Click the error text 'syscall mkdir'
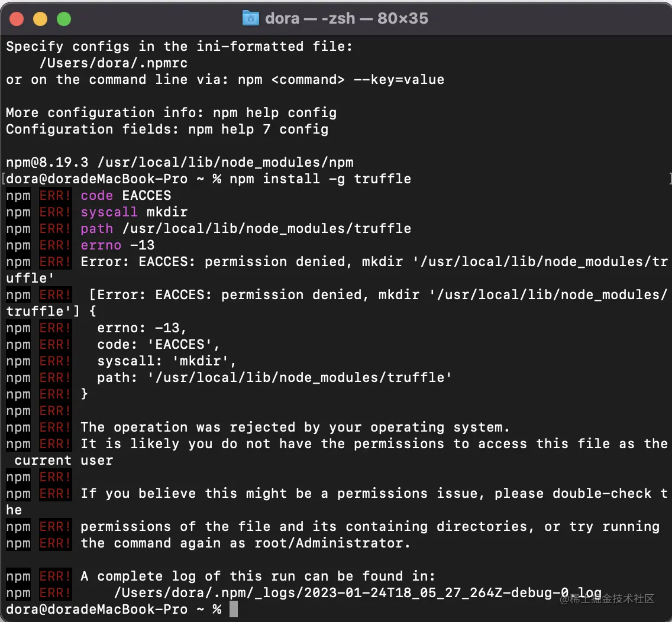This screenshot has height=622, width=672. 134,212
